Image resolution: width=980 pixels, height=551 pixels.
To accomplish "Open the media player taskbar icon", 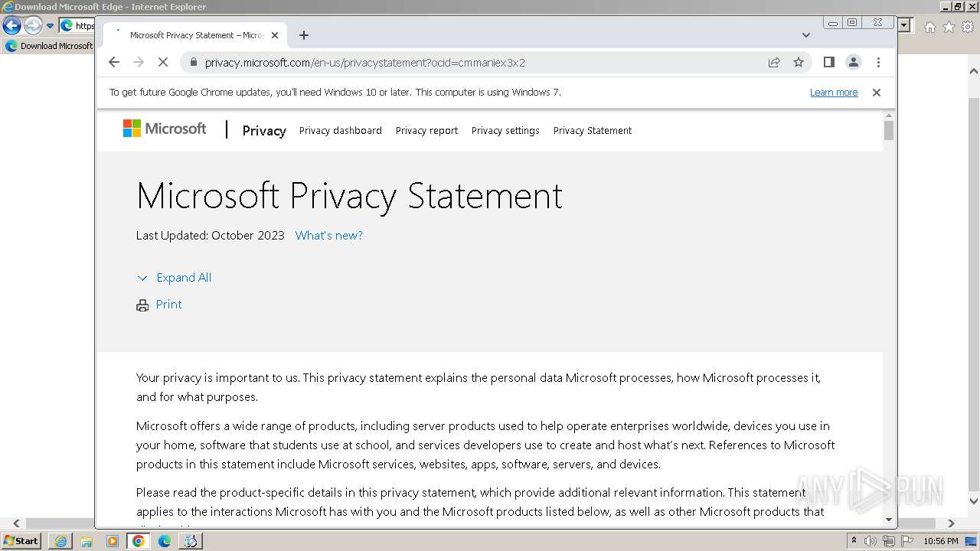I will click(113, 541).
